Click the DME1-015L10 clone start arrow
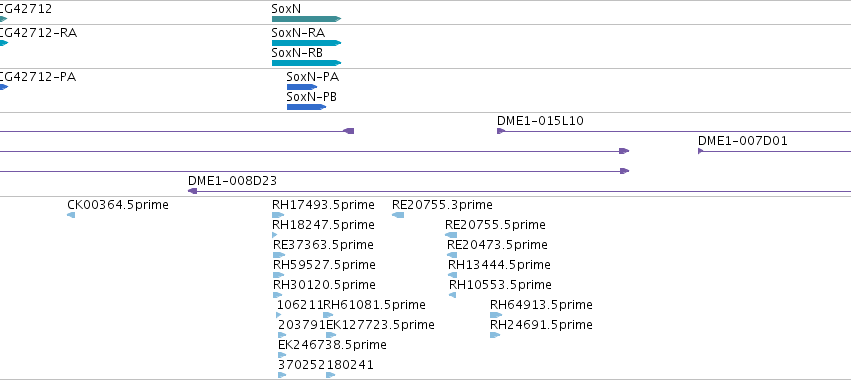This screenshot has width=851, height=380. pos(501,131)
